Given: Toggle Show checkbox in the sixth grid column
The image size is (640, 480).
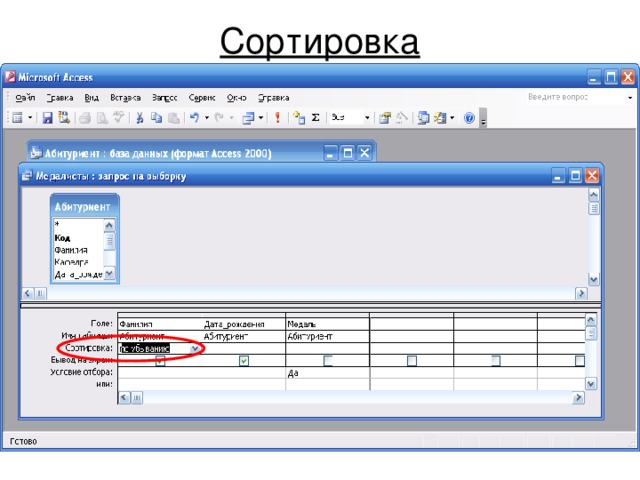Looking at the screenshot, I should click(580, 361).
